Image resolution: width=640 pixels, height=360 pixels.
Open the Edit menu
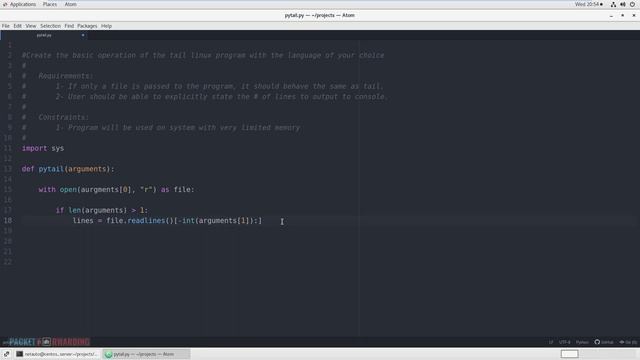[18, 26]
